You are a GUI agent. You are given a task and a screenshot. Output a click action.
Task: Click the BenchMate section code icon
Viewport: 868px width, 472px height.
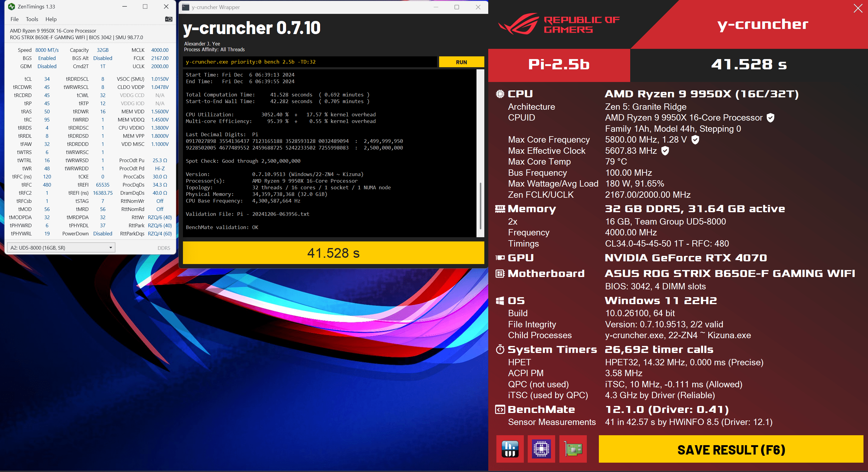point(500,409)
